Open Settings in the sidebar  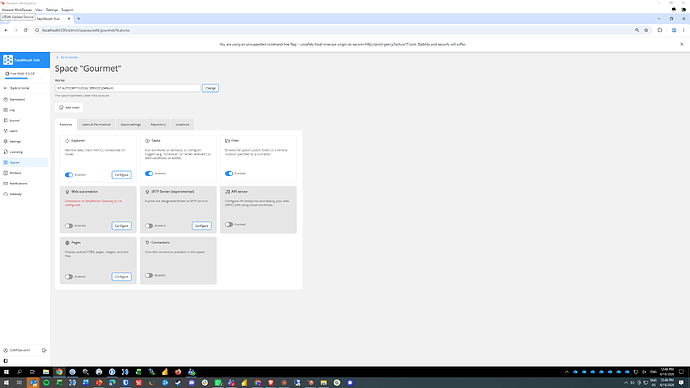[25, 142]
